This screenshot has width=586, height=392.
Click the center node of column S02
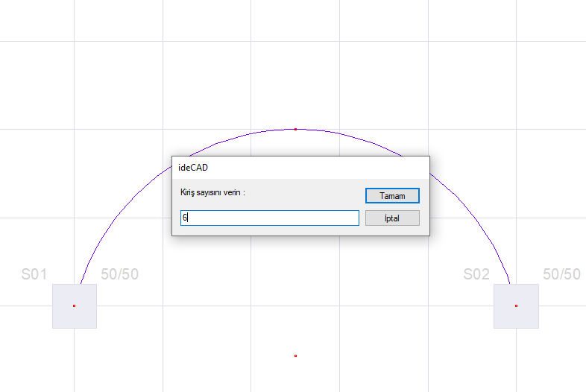pyautogui.click(x=516, y=306)
